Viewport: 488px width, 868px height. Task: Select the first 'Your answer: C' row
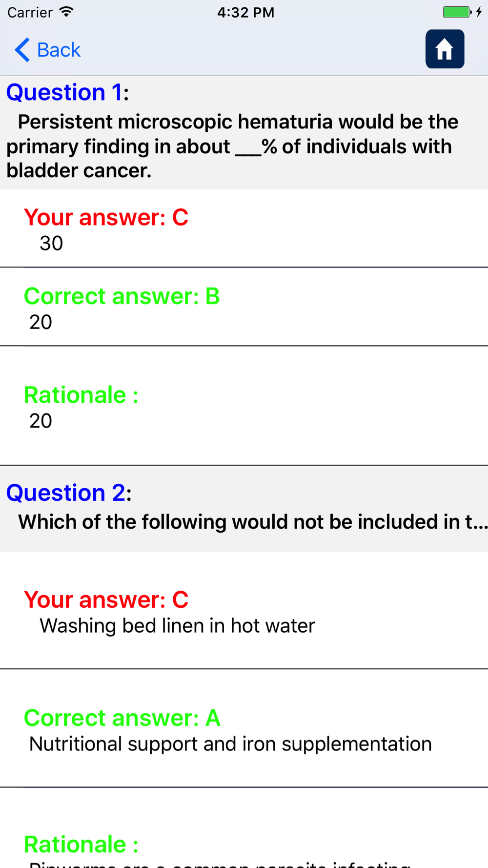tap(244, 228)
